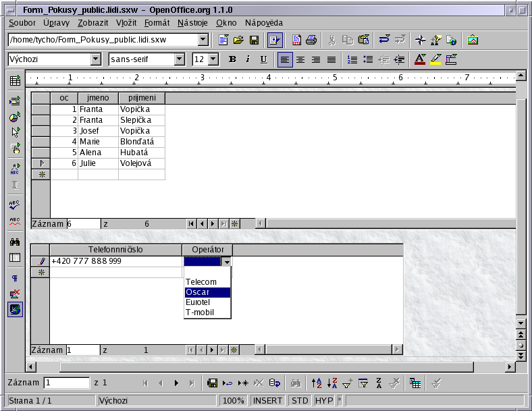Set Justified paragraph alignment
The height and width of the screenshot is (411, 532).
(x=331, y=59)
